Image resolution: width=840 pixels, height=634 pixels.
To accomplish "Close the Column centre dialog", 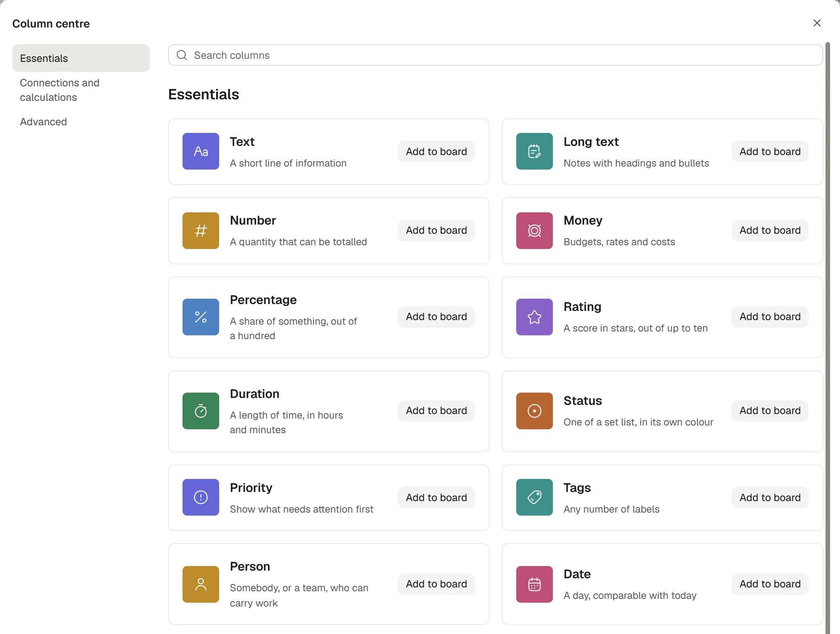I will 817,23.
